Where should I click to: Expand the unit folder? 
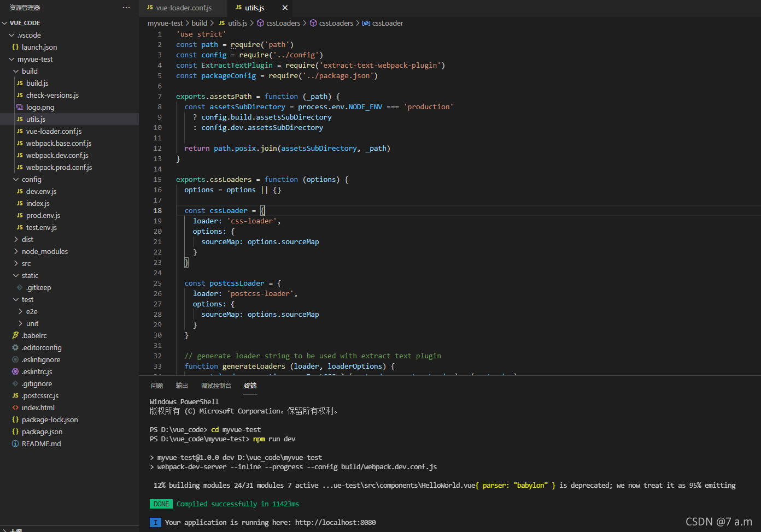pyautogui.click(x=20, y=323)
